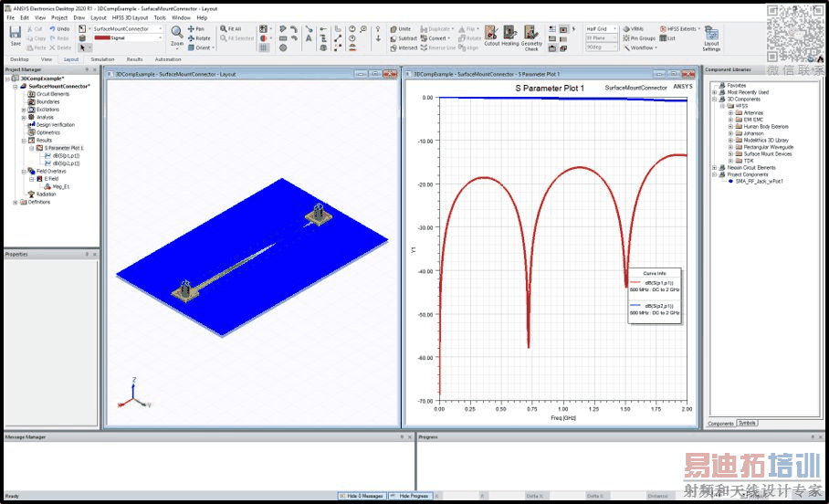The height and width of the screenshot is (504, 829).
Task: Expand the Analysis node
Action: [23, 118]
